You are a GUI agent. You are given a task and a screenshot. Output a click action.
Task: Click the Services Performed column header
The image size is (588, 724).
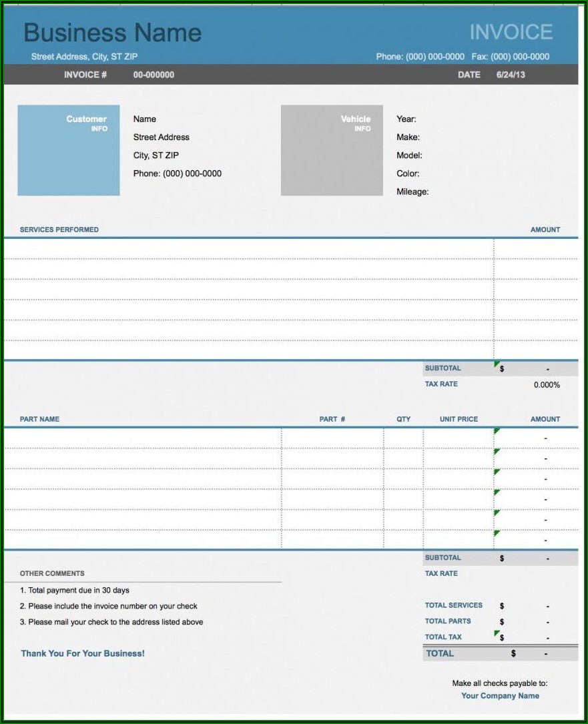pyautogui.click(x=59, y=230)
